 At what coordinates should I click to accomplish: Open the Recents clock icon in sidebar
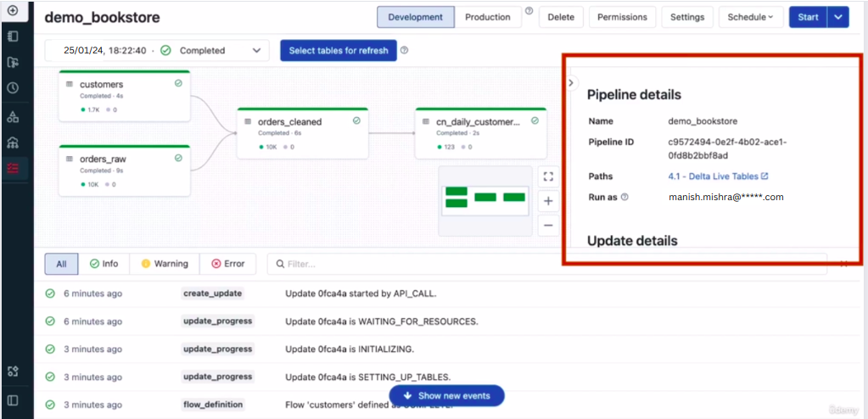13,87
